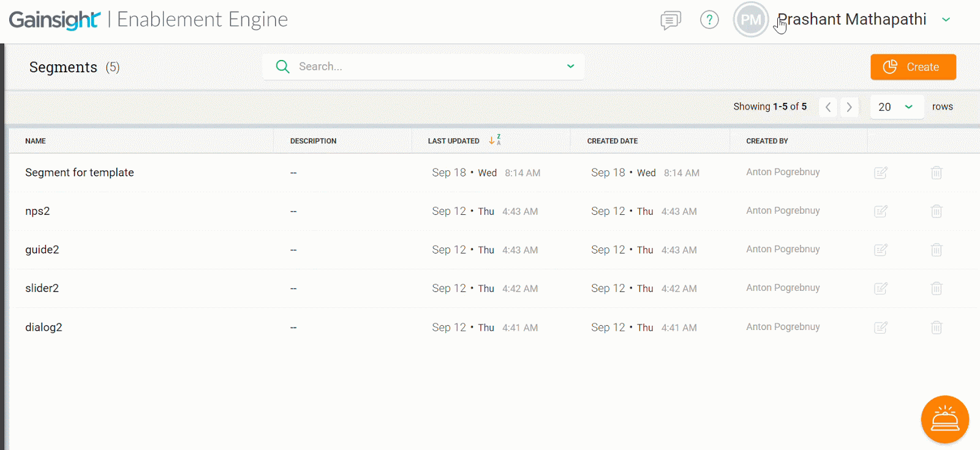Open the guide2 segment
Viewport: 980px width, 450px height.
[42, 250]
